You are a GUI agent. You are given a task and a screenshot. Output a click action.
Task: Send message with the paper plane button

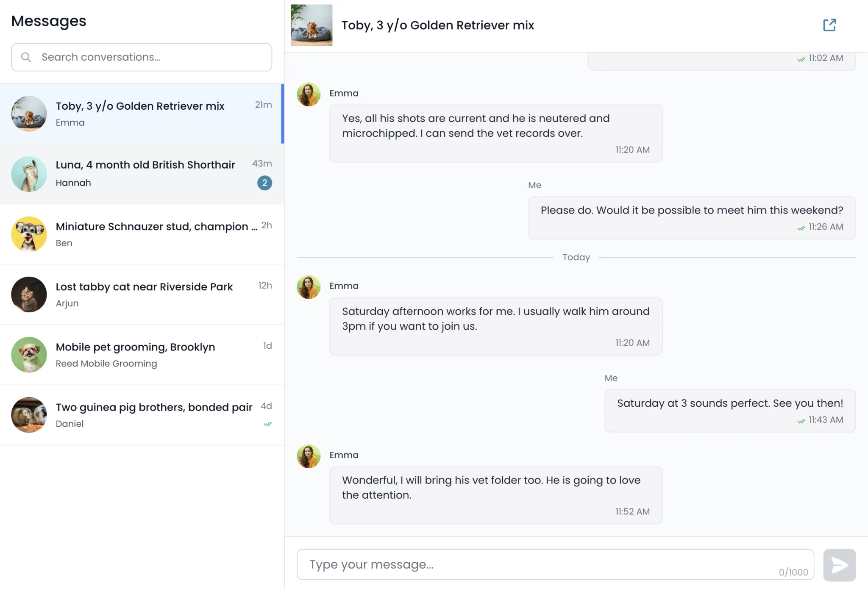point(839,565)
